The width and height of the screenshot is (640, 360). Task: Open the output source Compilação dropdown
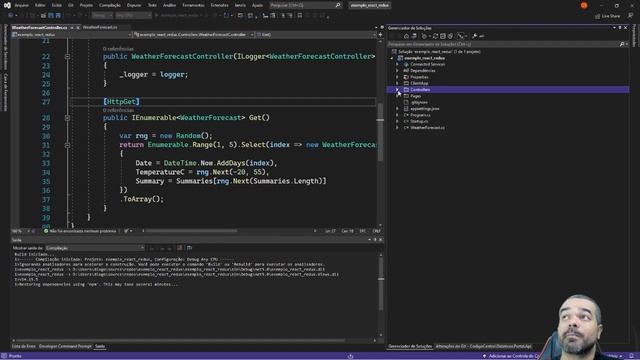[x=95, y=248]
